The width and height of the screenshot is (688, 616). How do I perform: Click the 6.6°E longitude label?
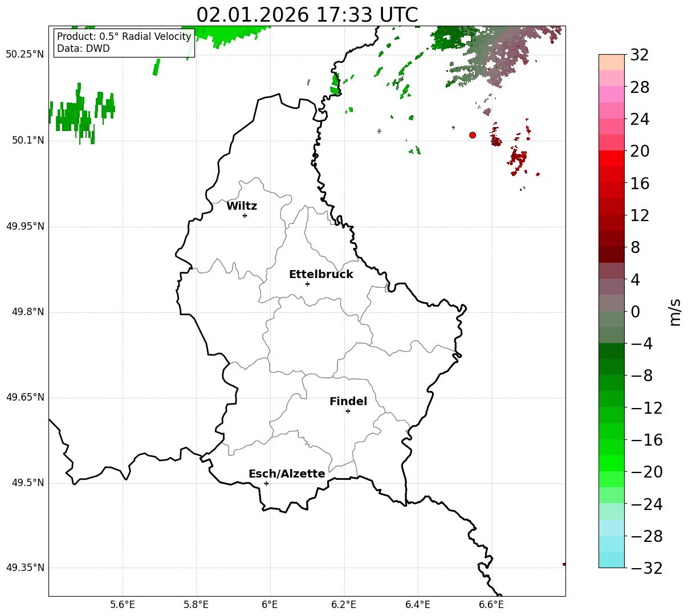point(491,605)
